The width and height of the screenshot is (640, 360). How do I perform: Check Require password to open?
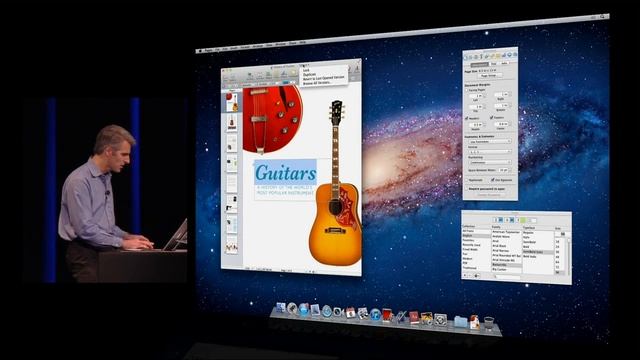tap(466, 189)
